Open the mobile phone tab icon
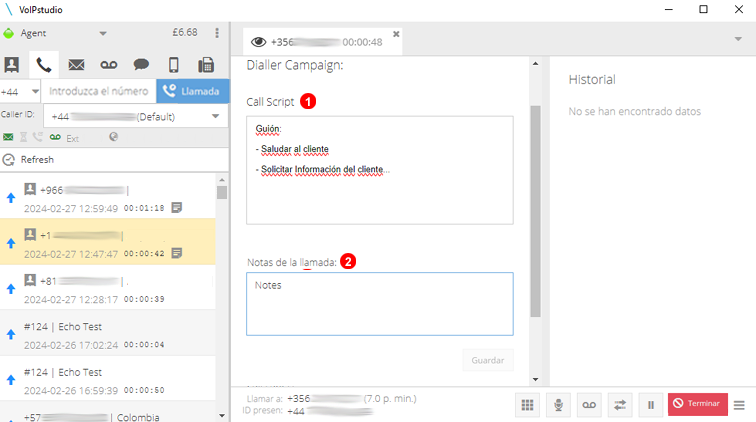The image size is (756, 422). click(174, 65)
